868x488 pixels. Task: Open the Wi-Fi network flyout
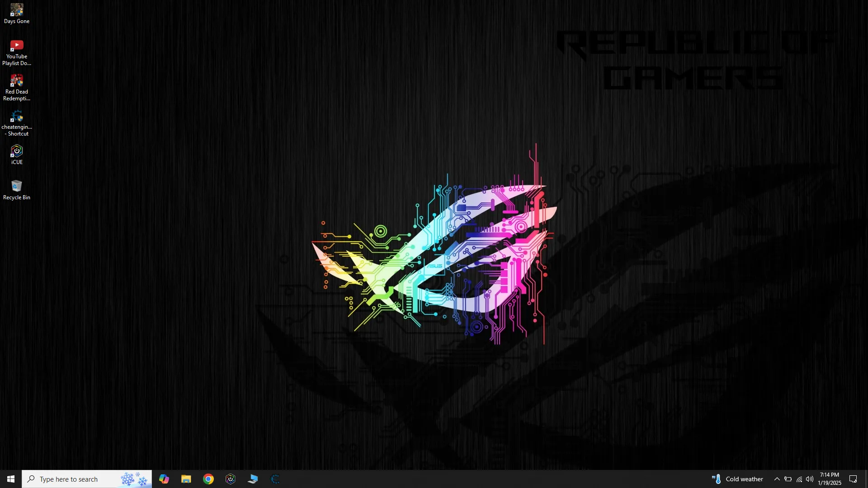(x=799, y=479)
